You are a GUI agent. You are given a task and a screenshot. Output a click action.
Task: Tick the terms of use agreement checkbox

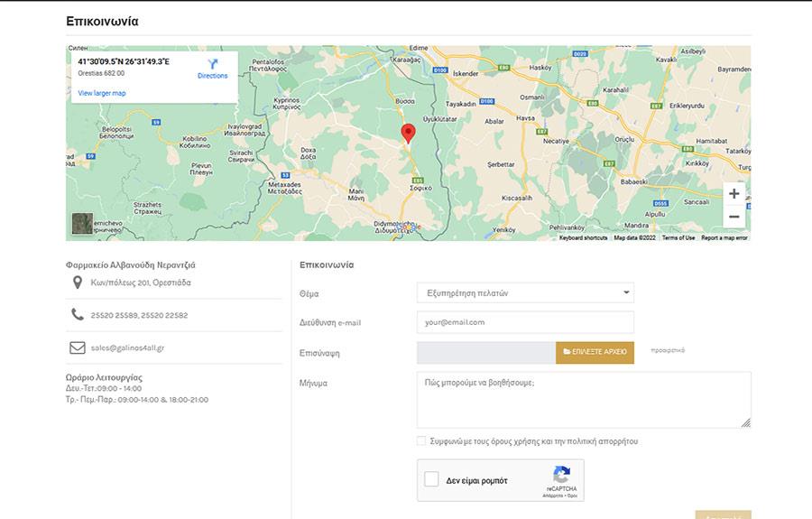point(421,440)
